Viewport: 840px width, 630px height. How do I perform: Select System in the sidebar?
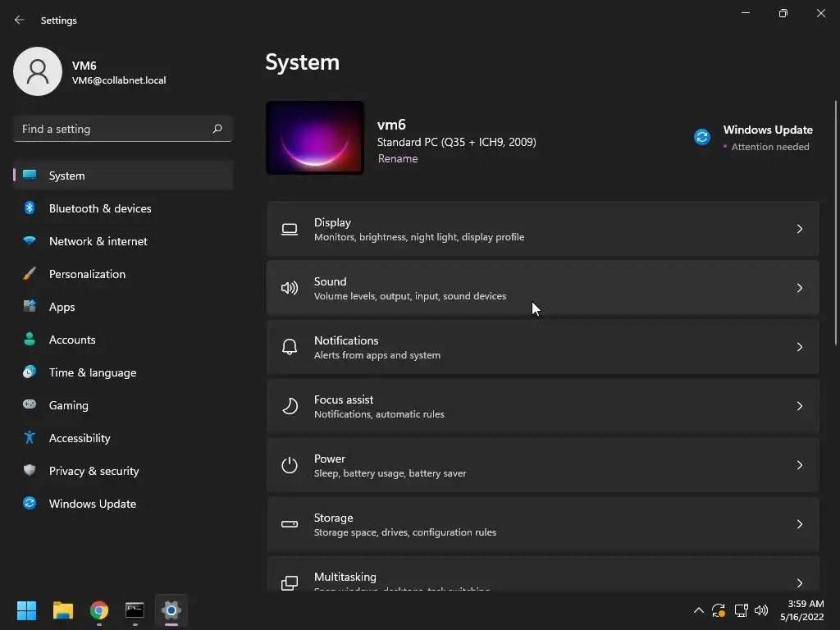tap(123, 176)
